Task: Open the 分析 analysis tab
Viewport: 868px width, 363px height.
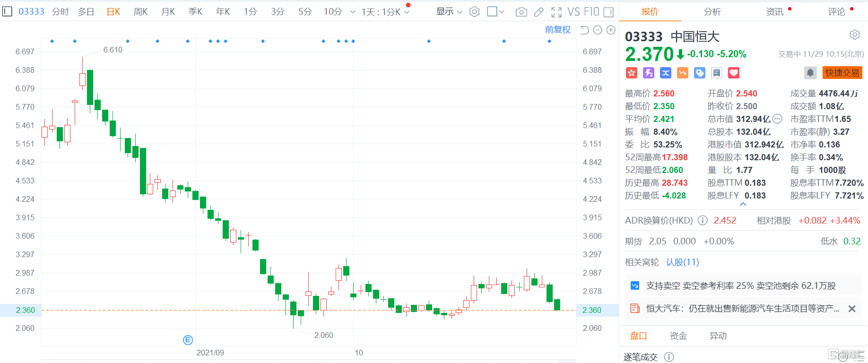Action: [x=712, y=12]
